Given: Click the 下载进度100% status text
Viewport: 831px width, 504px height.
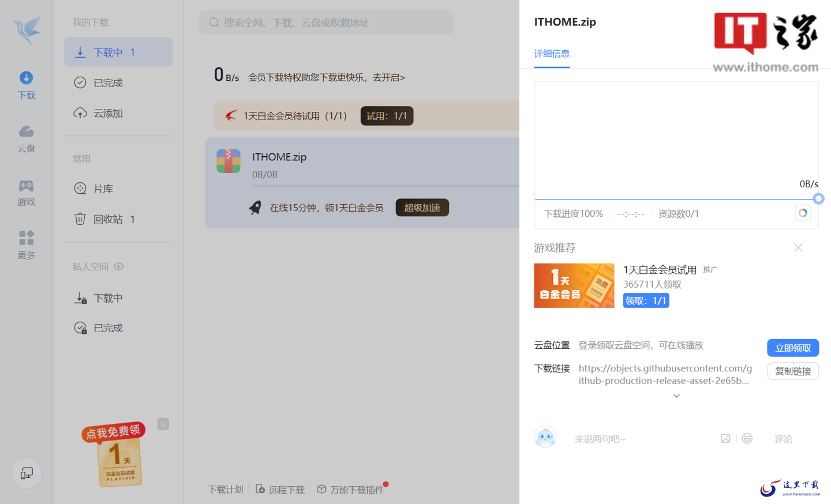Looking at the screenshot, I should [574, 214].
